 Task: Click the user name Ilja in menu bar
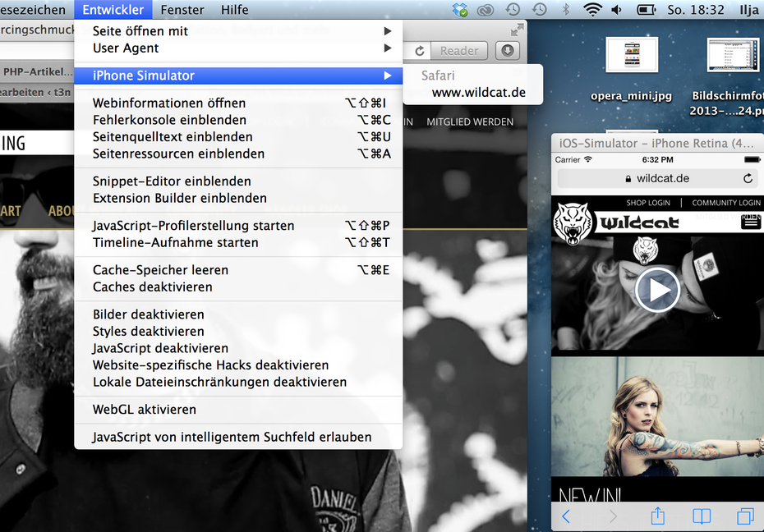coord(749,10)
